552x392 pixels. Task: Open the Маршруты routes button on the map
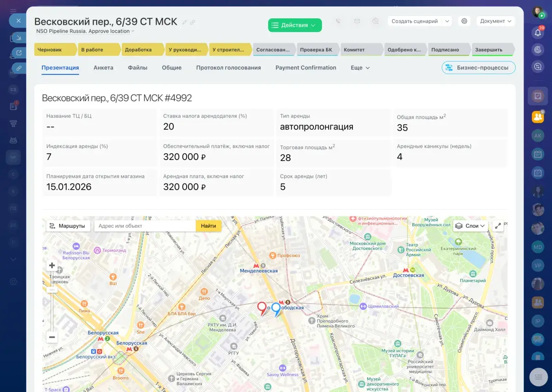[x=68, y=226]
